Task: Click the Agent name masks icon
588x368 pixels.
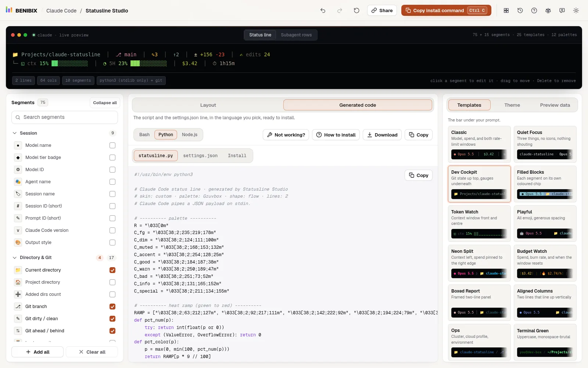Action: coord(18,182)
